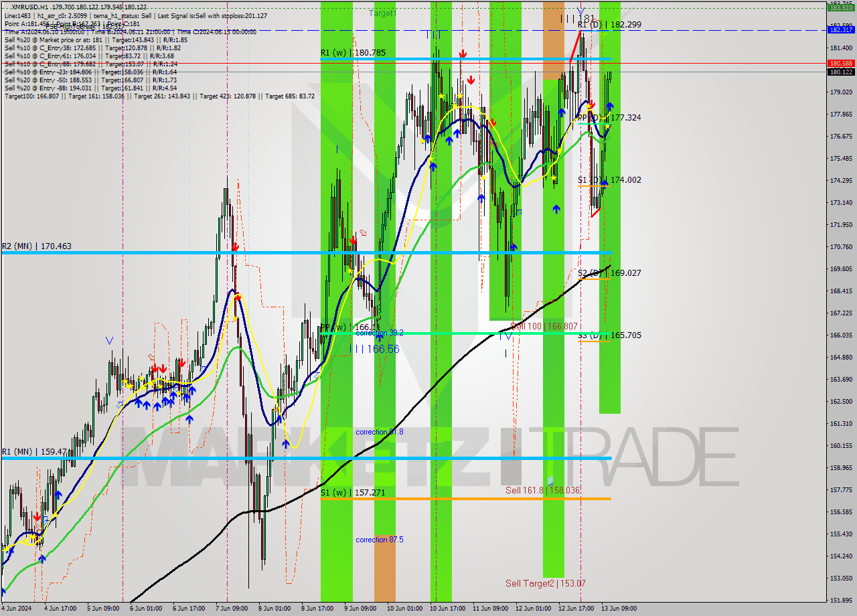Click the '4 Jun 2024' time axis label
857x616 pixels.
17,609
